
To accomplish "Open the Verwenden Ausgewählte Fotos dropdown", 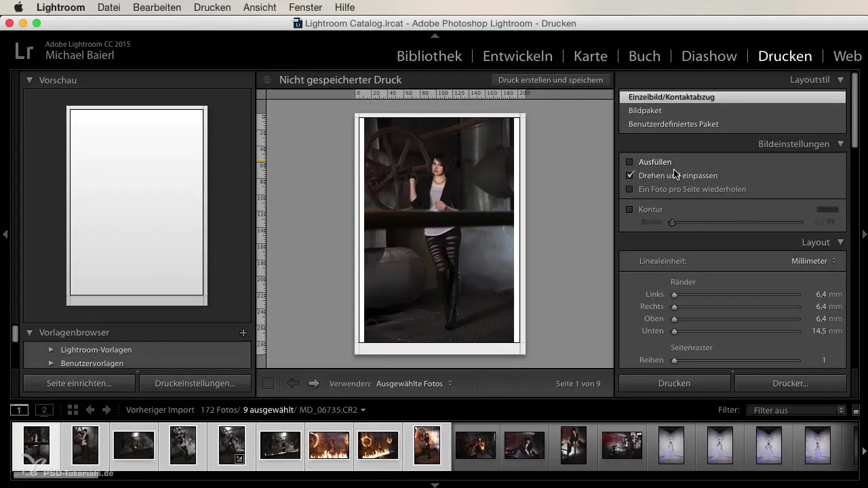I will coord(414,384).
